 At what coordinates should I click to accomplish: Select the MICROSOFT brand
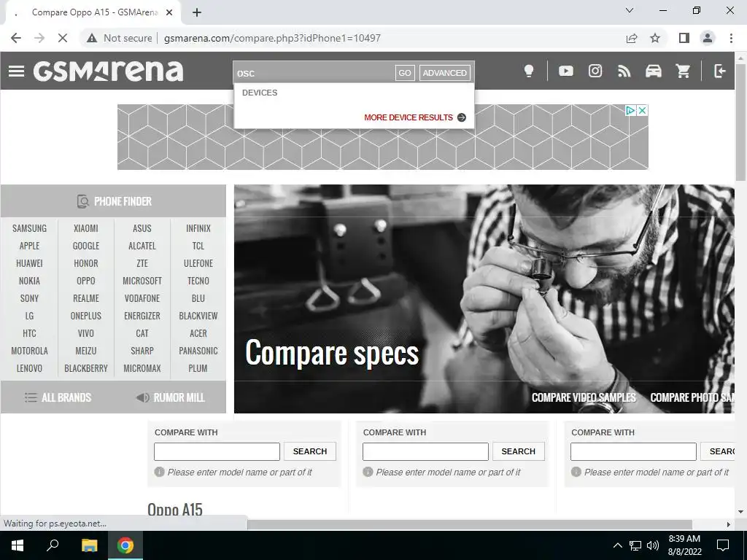point(142,281)
